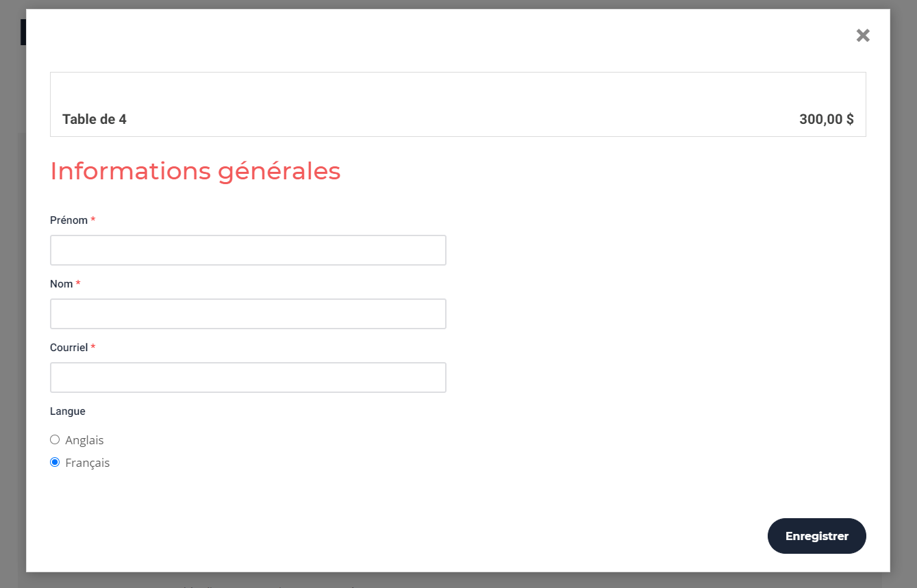Viewport: 917px width, 588px height.
Task: Close the dialog with the X icon
Action: pyautogui.click(x=863, y=36)
